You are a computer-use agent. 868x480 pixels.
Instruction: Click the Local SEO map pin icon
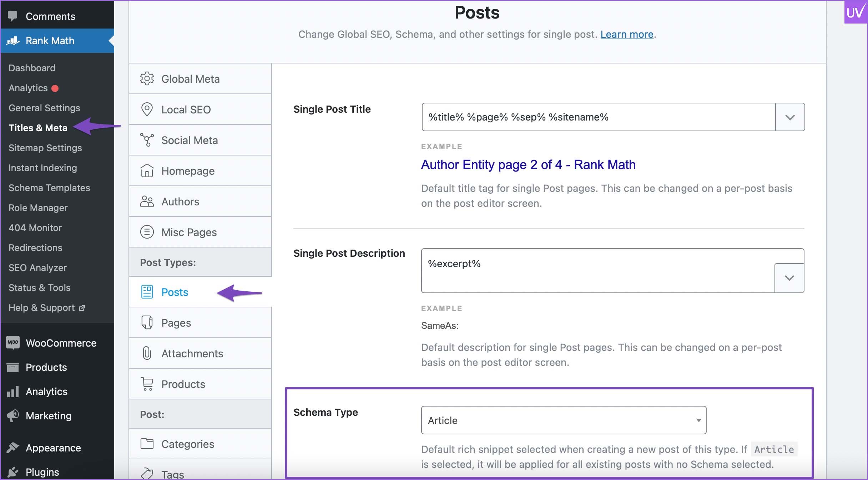pyautogui.click(x=147, y=109)
